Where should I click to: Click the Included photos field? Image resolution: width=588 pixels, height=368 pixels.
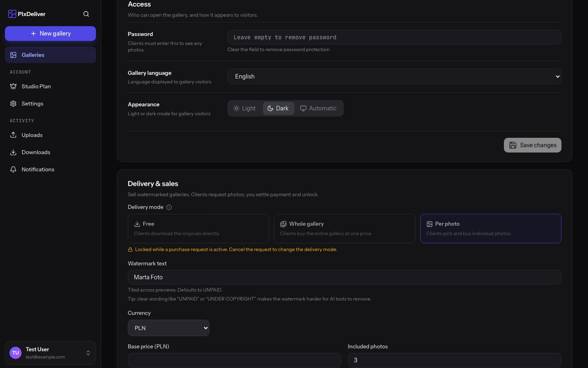(x=454, y=360)
